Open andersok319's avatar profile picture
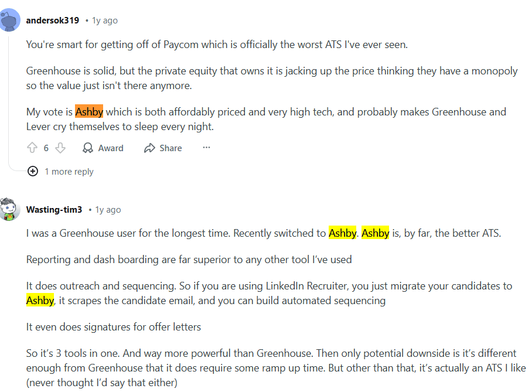The width and height of the screenshot is (532, 392). pos(10,21)
